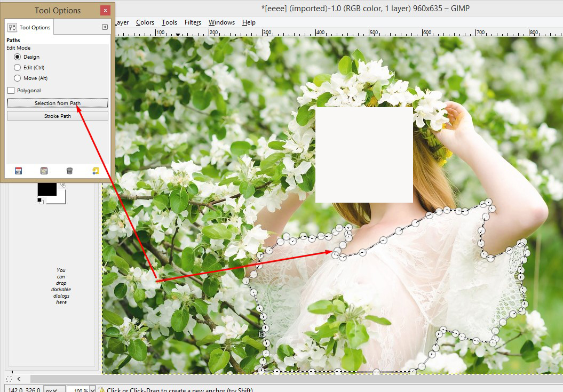Viewport: 563px width, 392px height.
Task: Click the Restore Tool Preset icon
Action: tap(44, 171)
